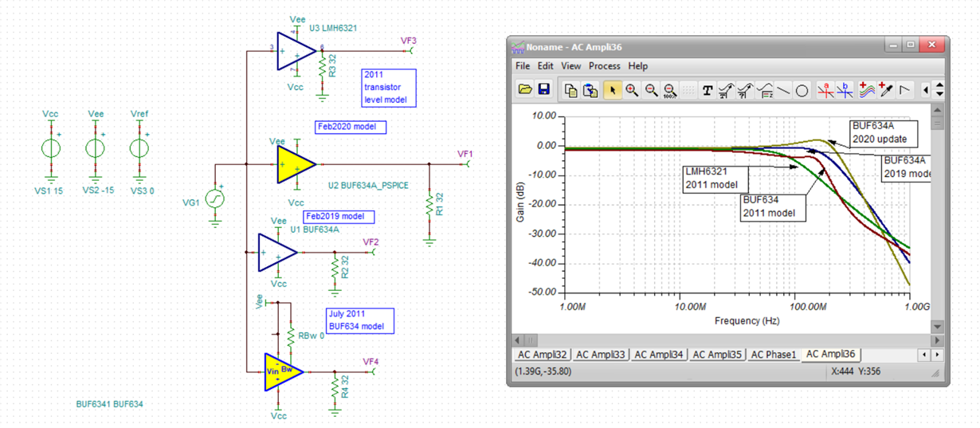Activate cursor b
The width and height of the screenshot is (980, 428).
(845, 90)
